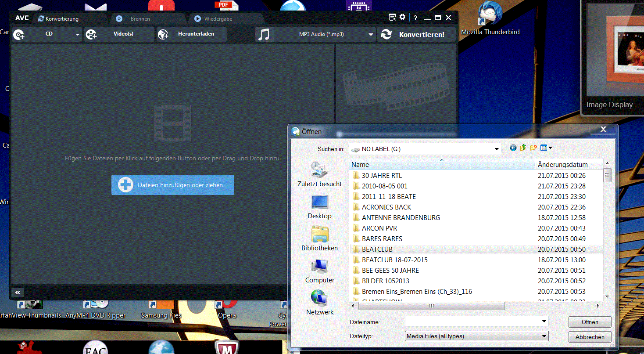The width and height of the screenshot is (644, 354).
Task: Open Samsung Kies desktop shortcut
Action: point(161,309)
